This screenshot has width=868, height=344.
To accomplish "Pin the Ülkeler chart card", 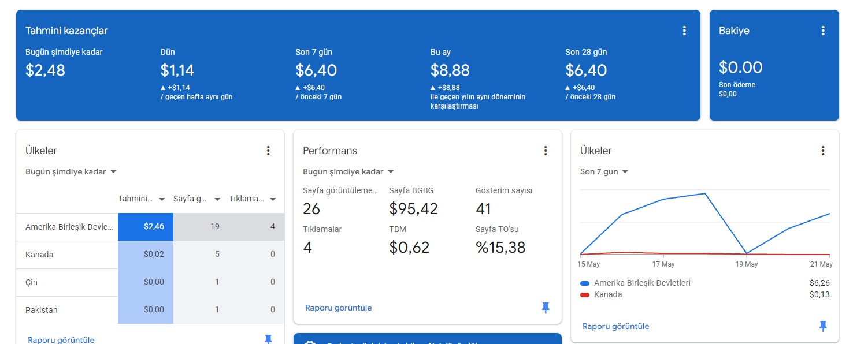I will coord(823,326).
